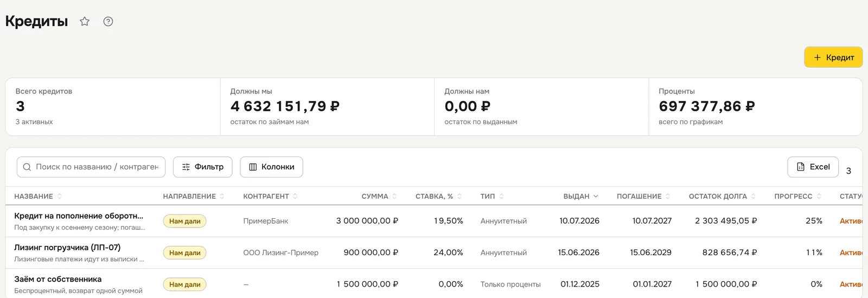This screenshot has height=298, width=868.
Task: Sort by Прогресс column arrows
Action: click(819, 196)
